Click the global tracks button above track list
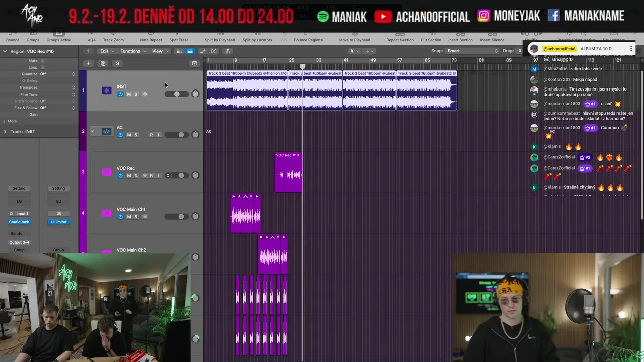 pos(194,63)
